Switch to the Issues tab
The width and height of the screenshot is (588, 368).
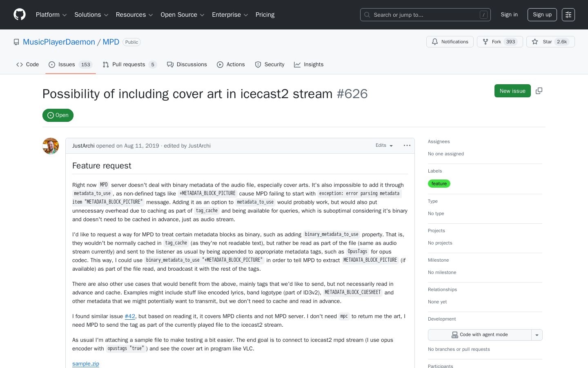click(71, 65)
